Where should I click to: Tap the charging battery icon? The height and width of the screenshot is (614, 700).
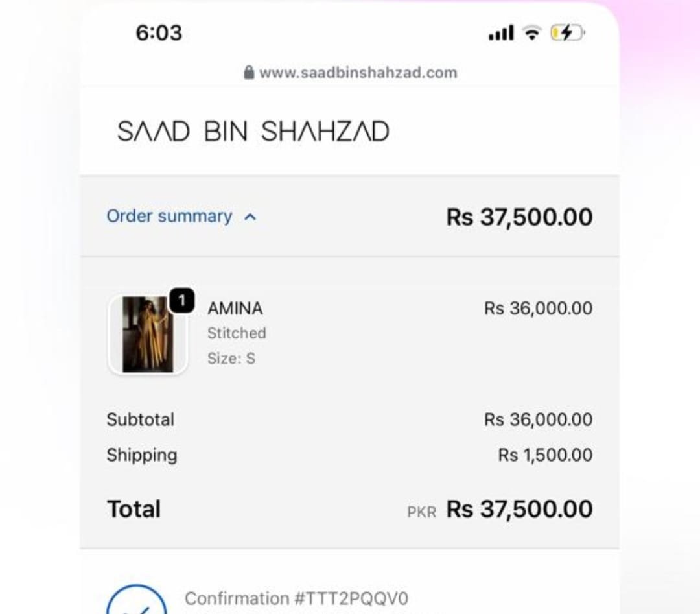[x=567, y=33]
